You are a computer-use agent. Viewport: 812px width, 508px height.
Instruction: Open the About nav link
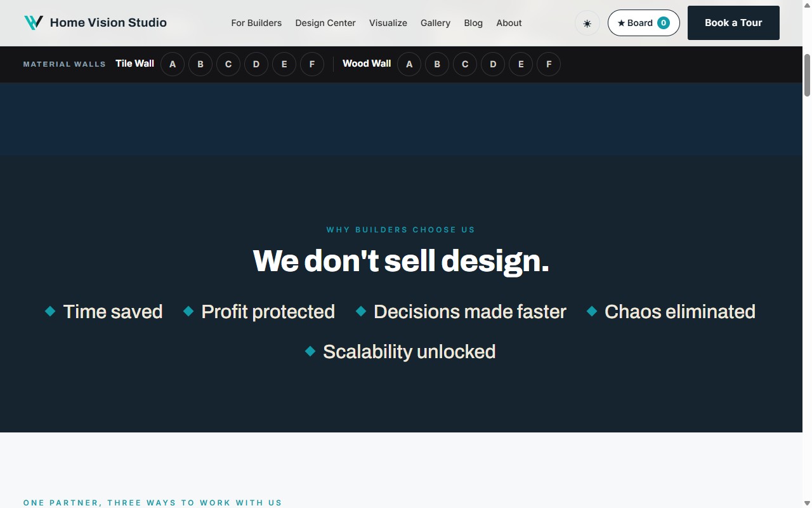click(x=509, y=23)
